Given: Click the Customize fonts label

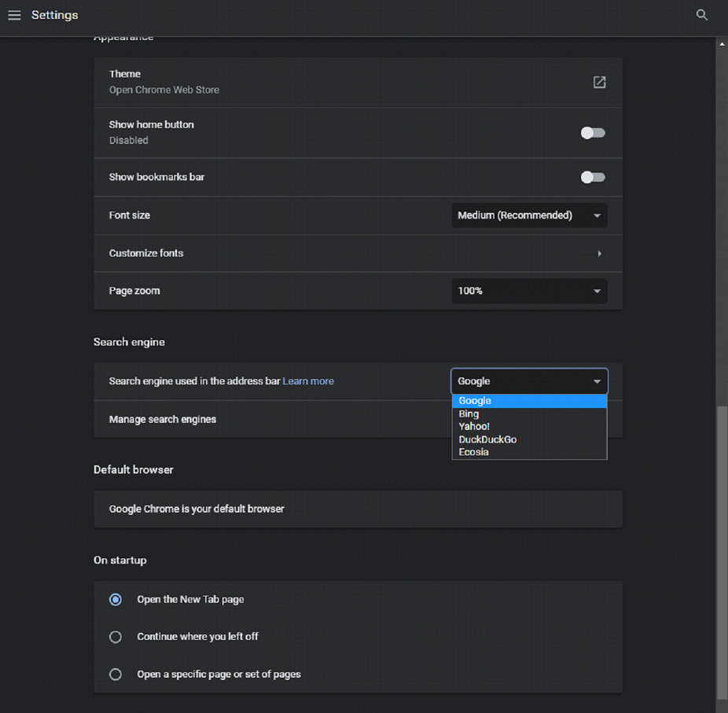Looking at the screenshot, I should point(146,253).
